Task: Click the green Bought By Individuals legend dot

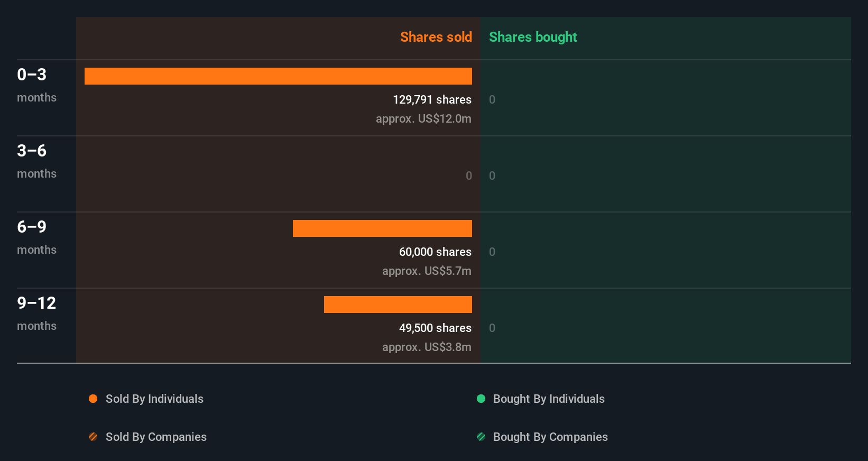Action: (x=481, y=399)
